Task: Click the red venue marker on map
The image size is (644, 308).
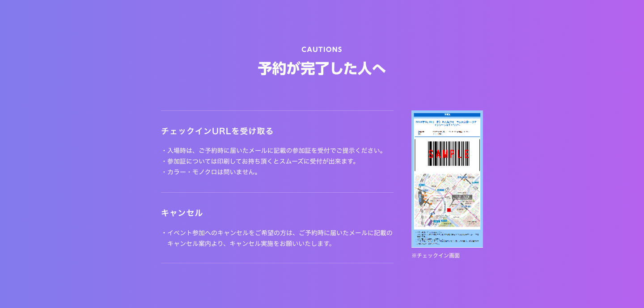Action: pos(449,210)
